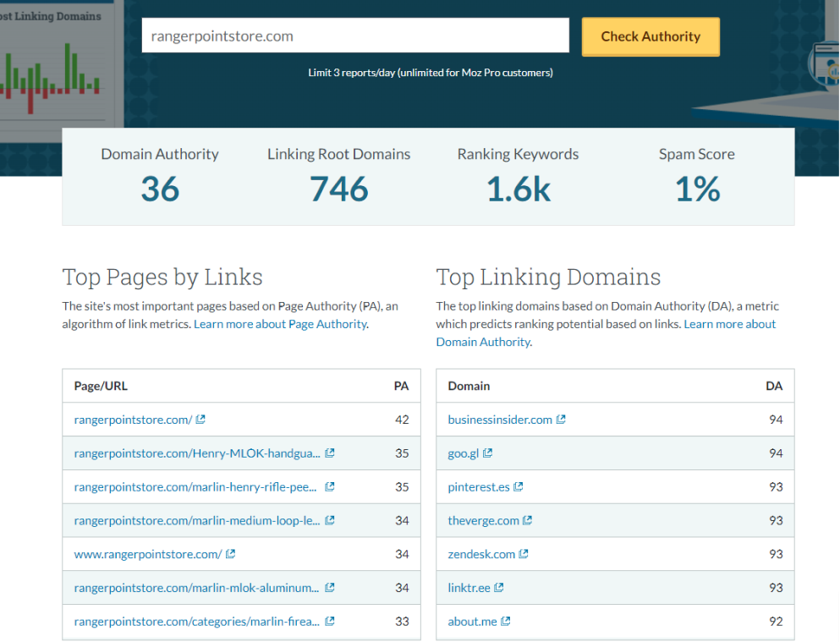Open external link icon beside categories/marlin-firea... URL
The height and width of the screenshot is (642, 840).
click(329, 621)
